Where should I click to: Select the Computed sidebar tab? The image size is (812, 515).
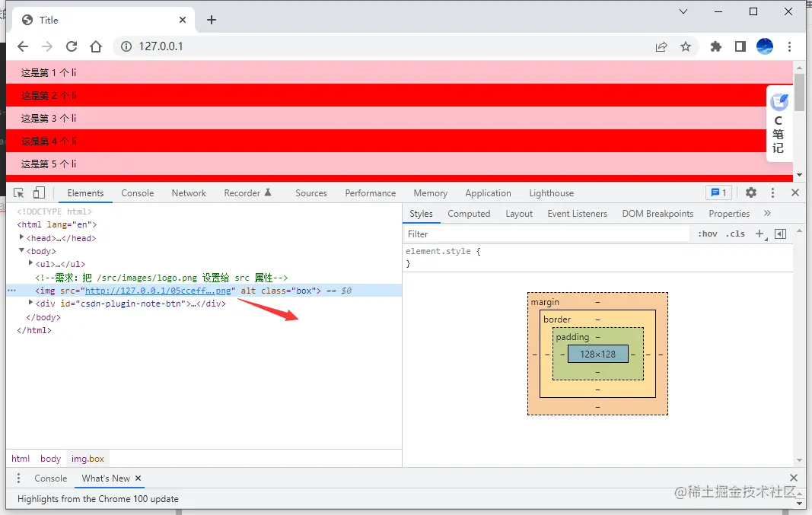[469, 214]
